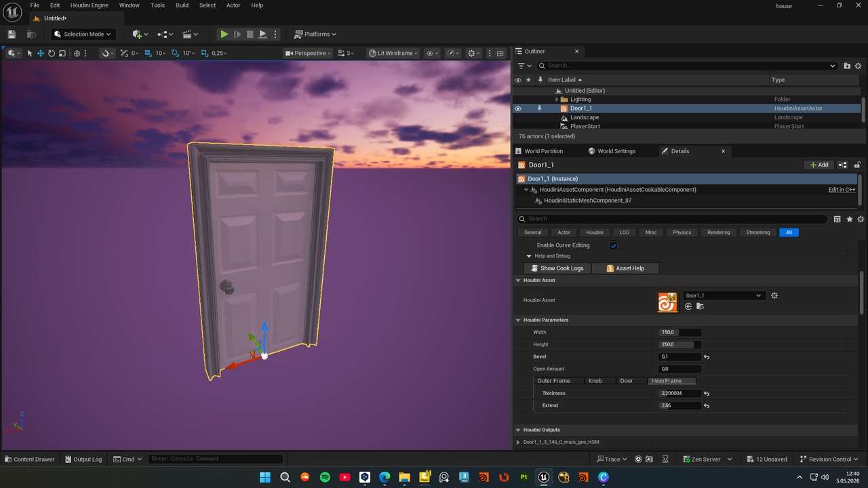Click the property matrix table icon

point(837,219)
